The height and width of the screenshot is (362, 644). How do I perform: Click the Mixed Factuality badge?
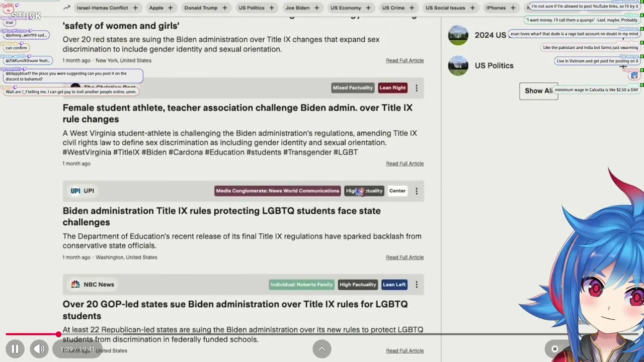click(x=353, y=87)
